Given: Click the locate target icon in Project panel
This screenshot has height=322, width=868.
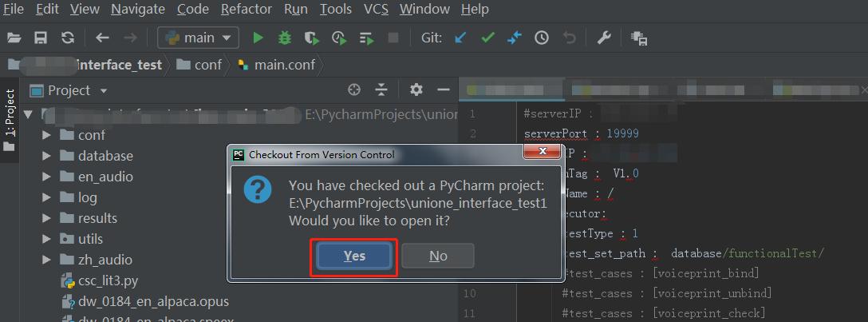Looking at the screenshot, I should tap(355, 90).
